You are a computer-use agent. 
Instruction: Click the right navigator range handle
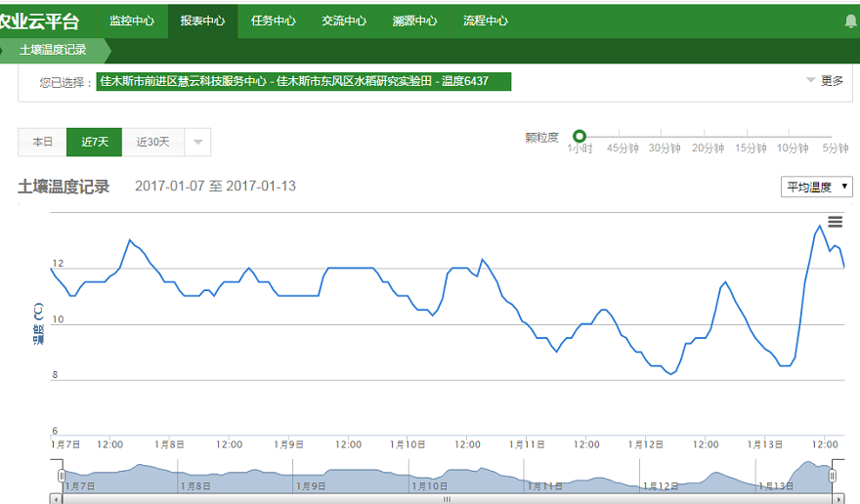pos(833,475)
